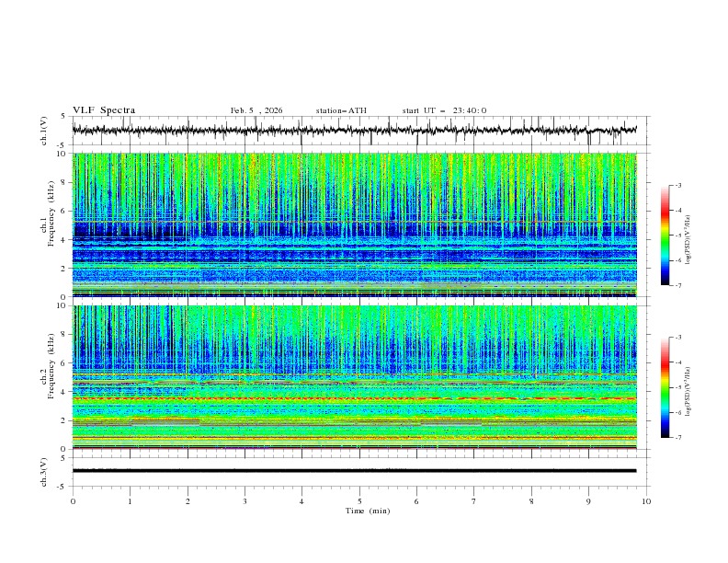The height and width of the screenshot is (563, 728).
Task: Click the "Time (min)" axis label
Action: coord(368,511)
